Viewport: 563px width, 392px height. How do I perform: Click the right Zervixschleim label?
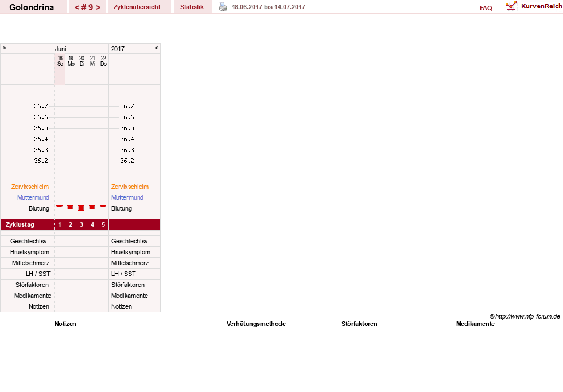coord(130,187)
